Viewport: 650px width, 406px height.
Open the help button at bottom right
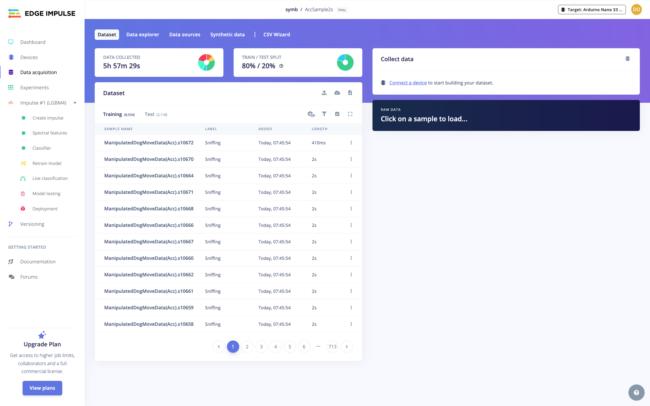(635, 391)
